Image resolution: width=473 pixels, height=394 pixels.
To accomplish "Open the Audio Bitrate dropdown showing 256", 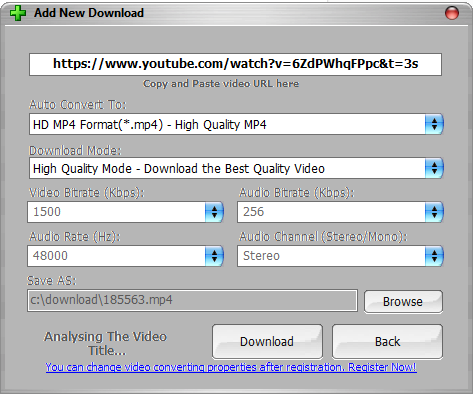I will 340,212.
